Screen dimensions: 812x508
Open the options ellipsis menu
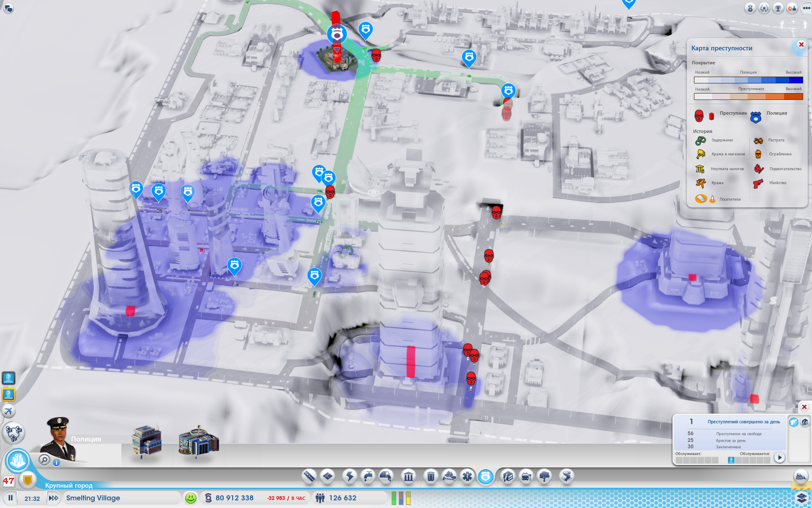(806, 8)
